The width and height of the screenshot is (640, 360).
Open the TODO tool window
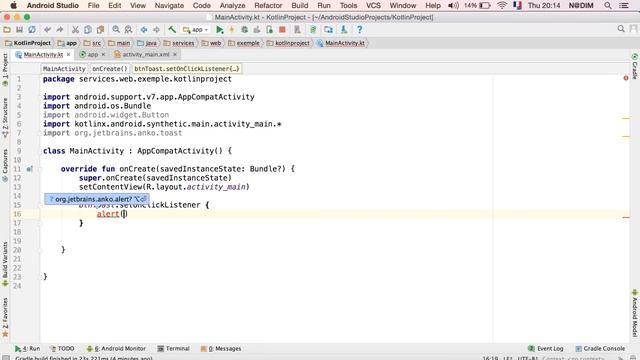[62, 349]
